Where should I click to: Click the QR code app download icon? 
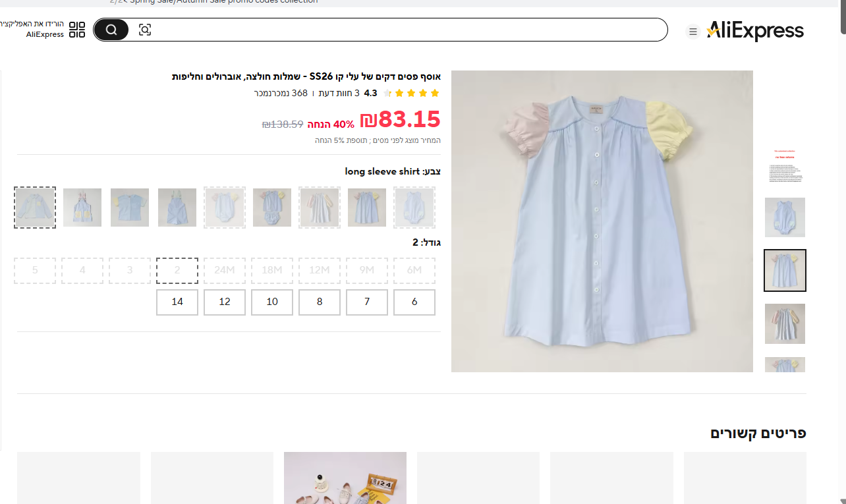tap(77, 30)
